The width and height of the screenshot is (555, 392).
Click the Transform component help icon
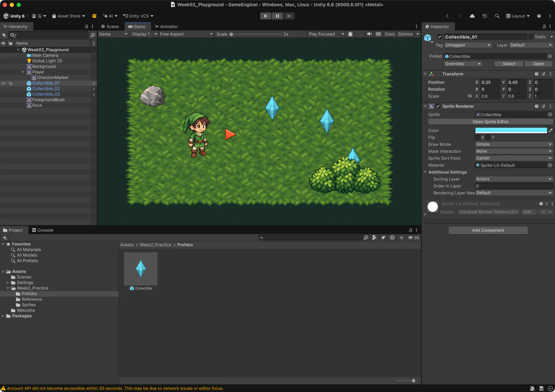point(537,74)
